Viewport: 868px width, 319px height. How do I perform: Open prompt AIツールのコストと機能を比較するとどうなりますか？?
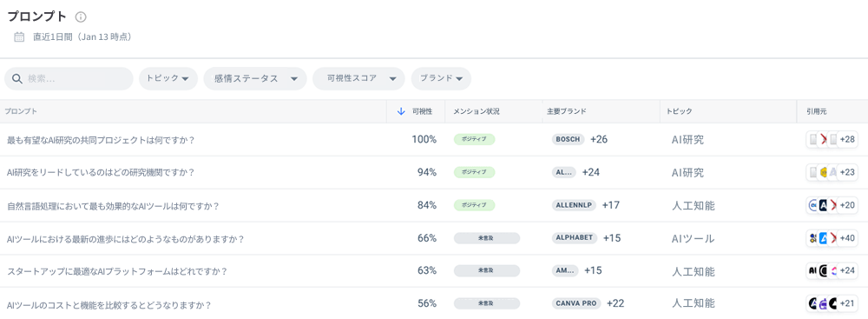(109, 305)
